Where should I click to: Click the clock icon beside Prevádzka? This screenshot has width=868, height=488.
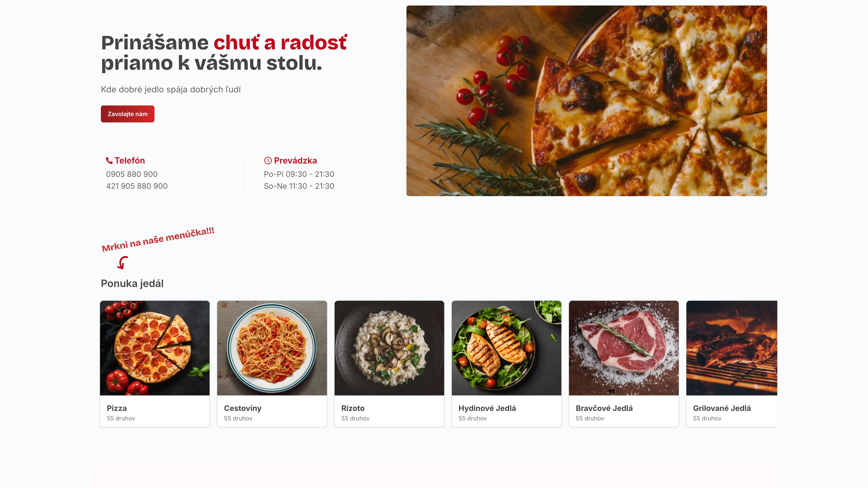click(268, 161)
